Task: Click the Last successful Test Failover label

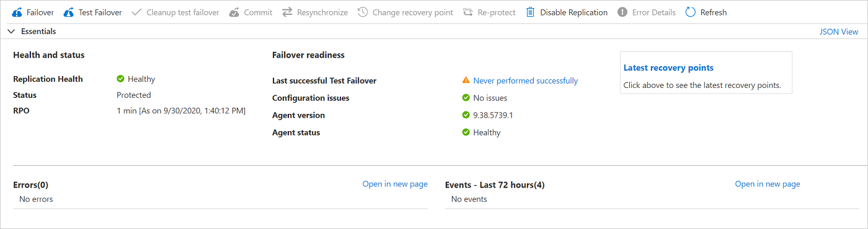Action: [x=324, y=80]
